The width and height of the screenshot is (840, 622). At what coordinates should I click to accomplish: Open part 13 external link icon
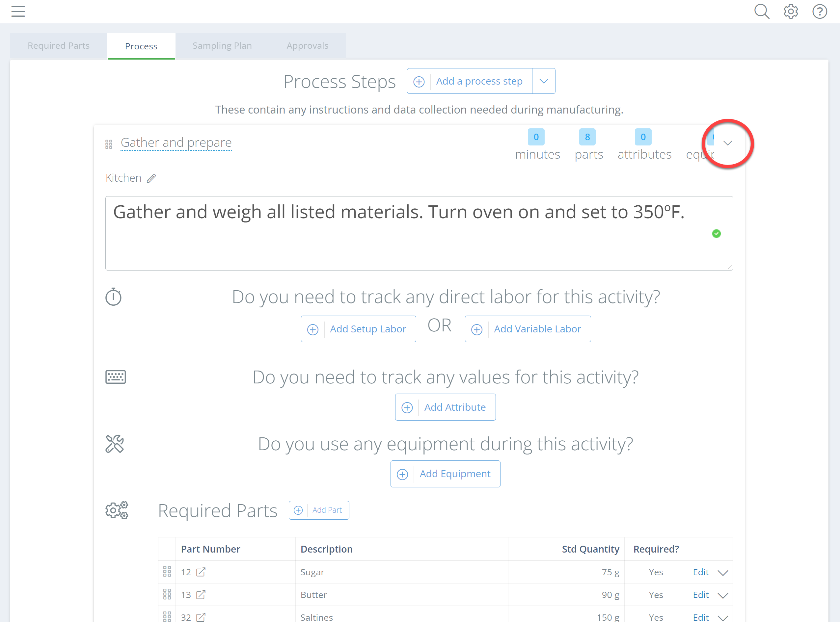pyautogui.click(x=201, y=595)
